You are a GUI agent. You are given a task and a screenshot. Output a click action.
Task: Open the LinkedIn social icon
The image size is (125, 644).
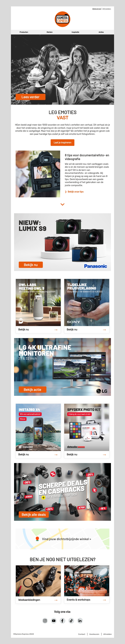click(80, 620)
